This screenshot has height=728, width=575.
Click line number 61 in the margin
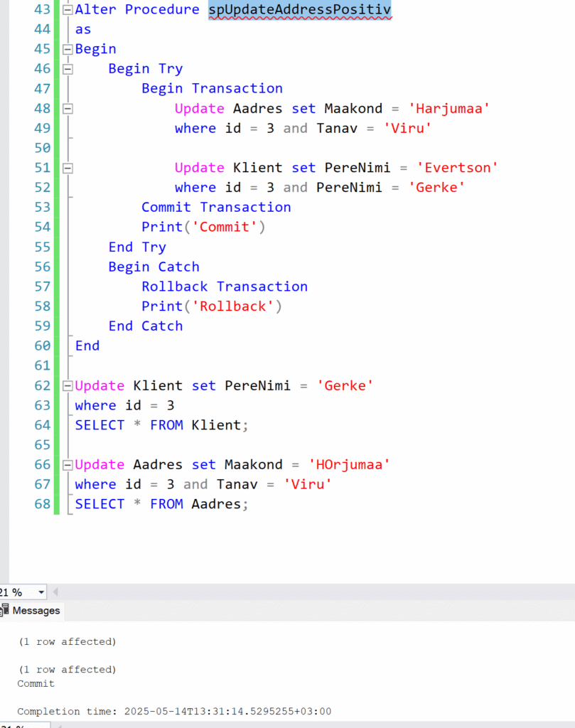(x=42, y=366)
